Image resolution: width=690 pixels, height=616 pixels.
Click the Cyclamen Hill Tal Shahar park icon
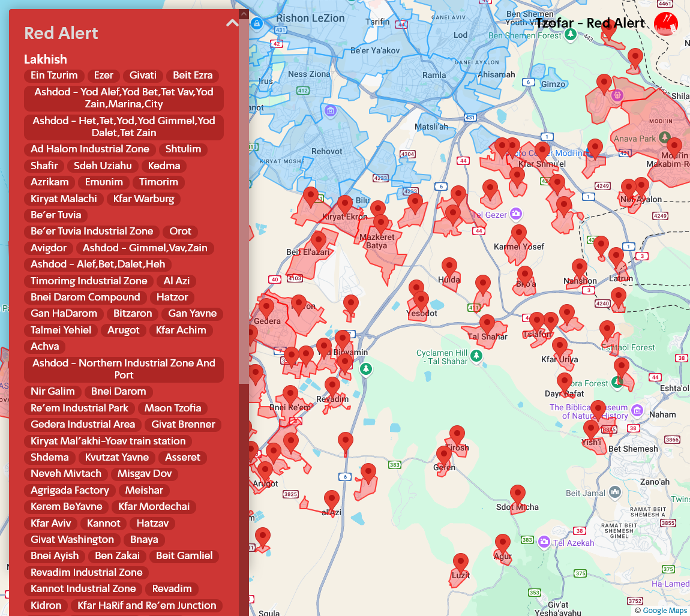476,356
